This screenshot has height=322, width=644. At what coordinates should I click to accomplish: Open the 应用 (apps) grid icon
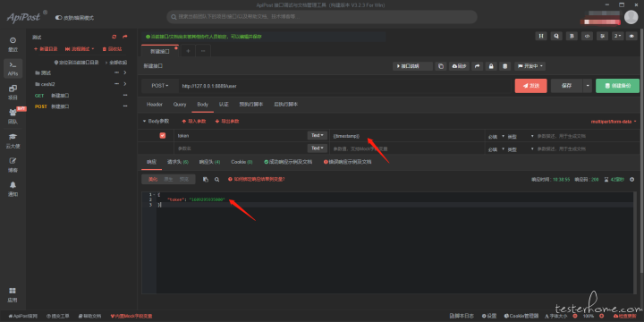tap(13, 295)
